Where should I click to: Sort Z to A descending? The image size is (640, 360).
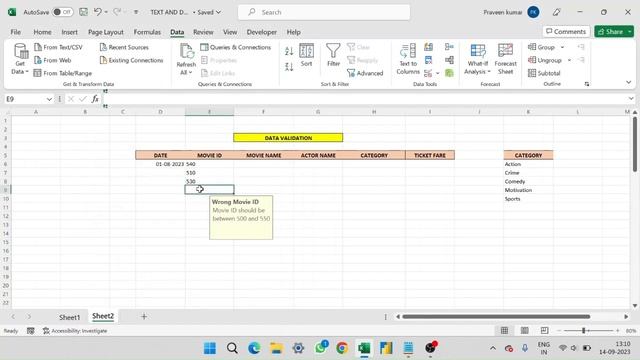[289, 67]
